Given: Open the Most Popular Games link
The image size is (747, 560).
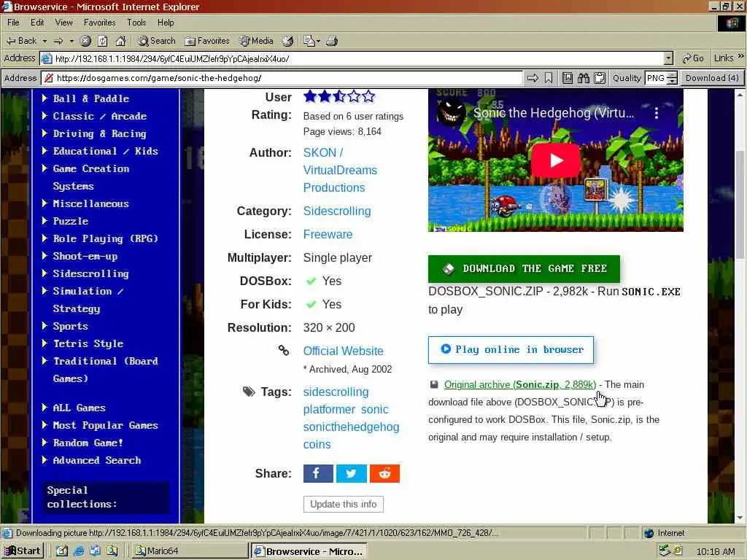Looking at the screenshot, I should 105,425.
